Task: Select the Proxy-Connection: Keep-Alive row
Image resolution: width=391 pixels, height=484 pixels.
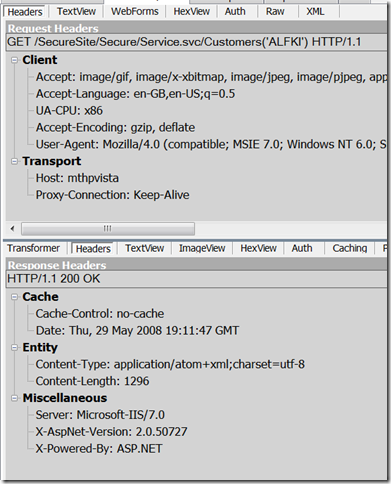Action: 112,195
